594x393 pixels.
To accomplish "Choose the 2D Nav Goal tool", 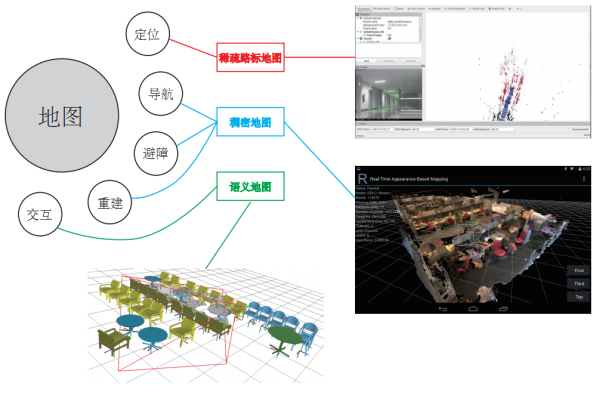I will (477, 9).
